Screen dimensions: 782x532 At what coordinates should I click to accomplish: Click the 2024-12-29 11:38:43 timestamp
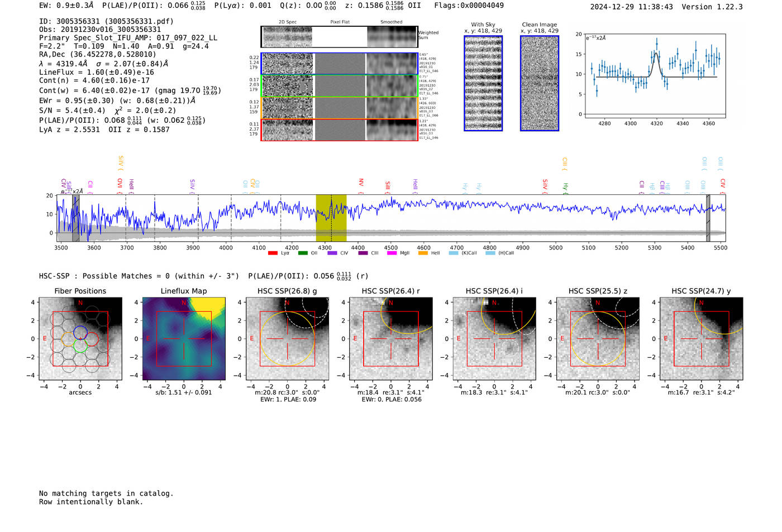click(631, 7)
